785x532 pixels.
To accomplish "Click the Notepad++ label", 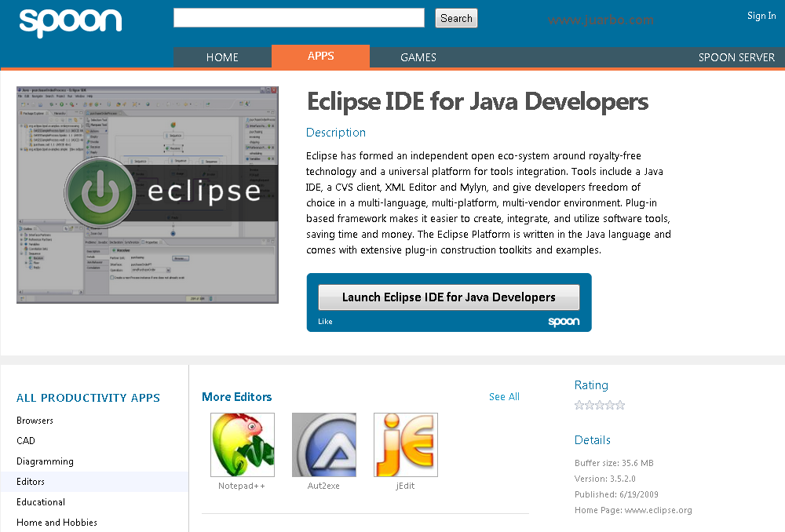I will [x=242, y=486].
